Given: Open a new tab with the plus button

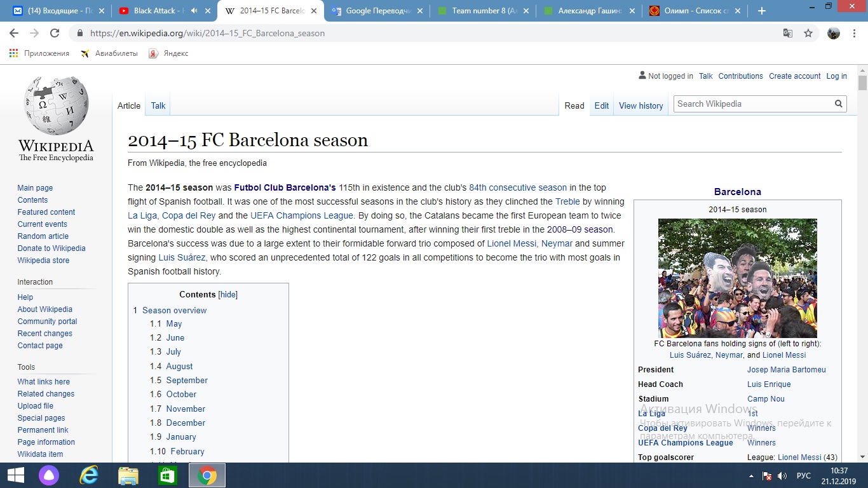Looking at the screenshot, I should [762, 11].
